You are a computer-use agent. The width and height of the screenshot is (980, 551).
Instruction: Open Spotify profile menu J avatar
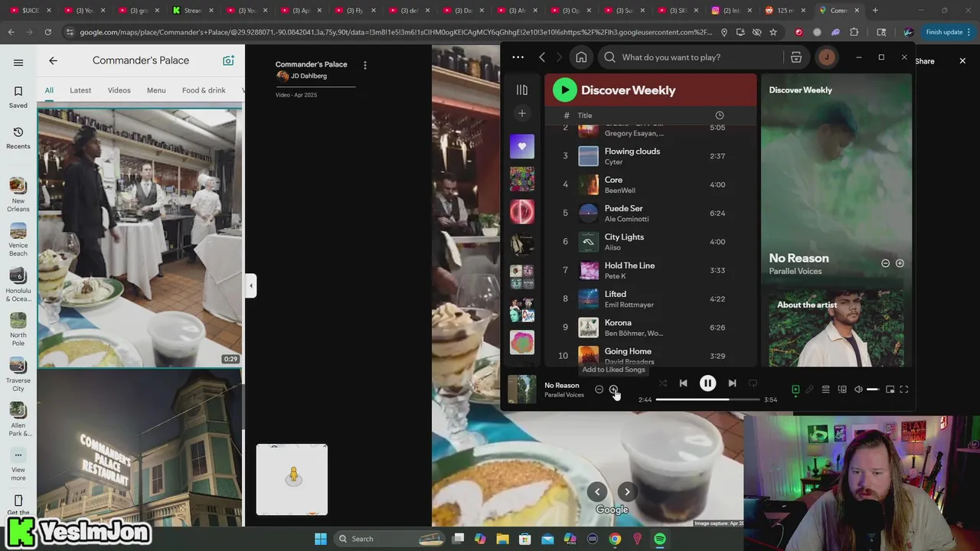pyautogui.click(x=827, y=57)
